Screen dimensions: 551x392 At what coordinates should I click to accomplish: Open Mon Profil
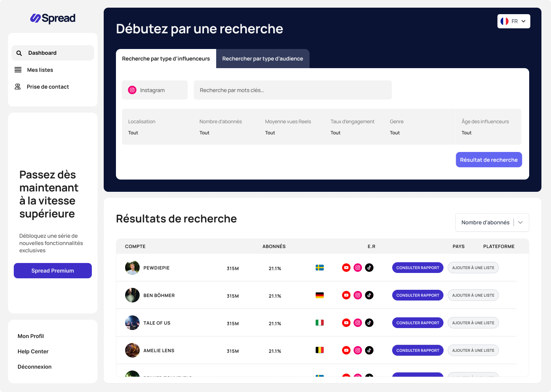[31, 336]
